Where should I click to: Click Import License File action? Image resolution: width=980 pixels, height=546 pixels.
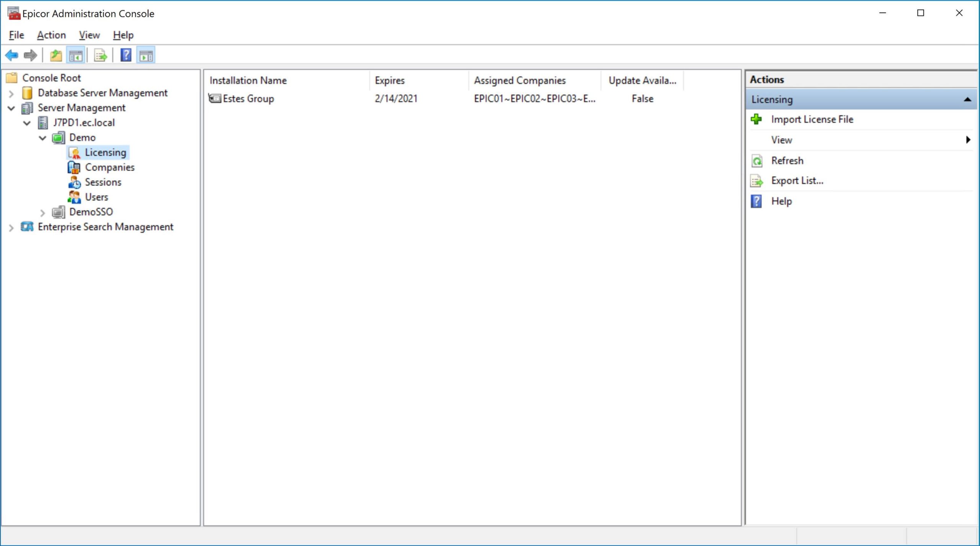(x=812, y=119)
